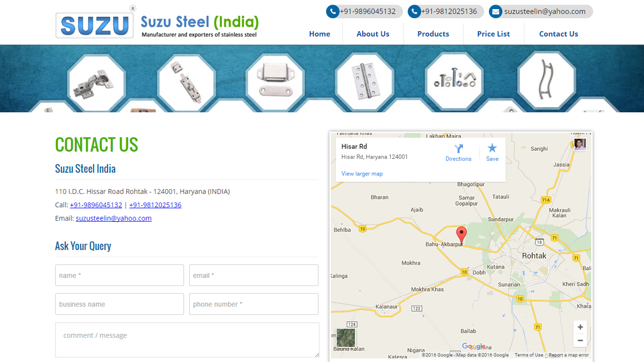Click the Call link +91-9812025136 in contact details
The width and height of the screenshot is (644, 362).
click(x=155, y=205)
